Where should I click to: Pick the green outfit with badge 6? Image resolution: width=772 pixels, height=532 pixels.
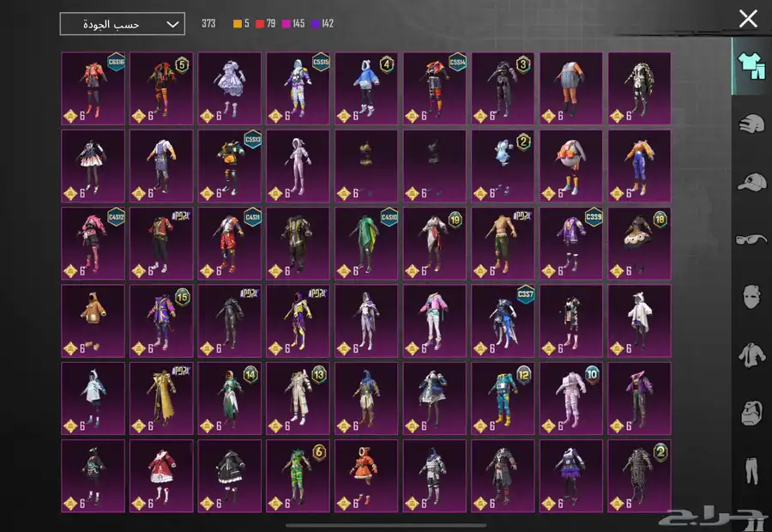(x=299, y=476)
